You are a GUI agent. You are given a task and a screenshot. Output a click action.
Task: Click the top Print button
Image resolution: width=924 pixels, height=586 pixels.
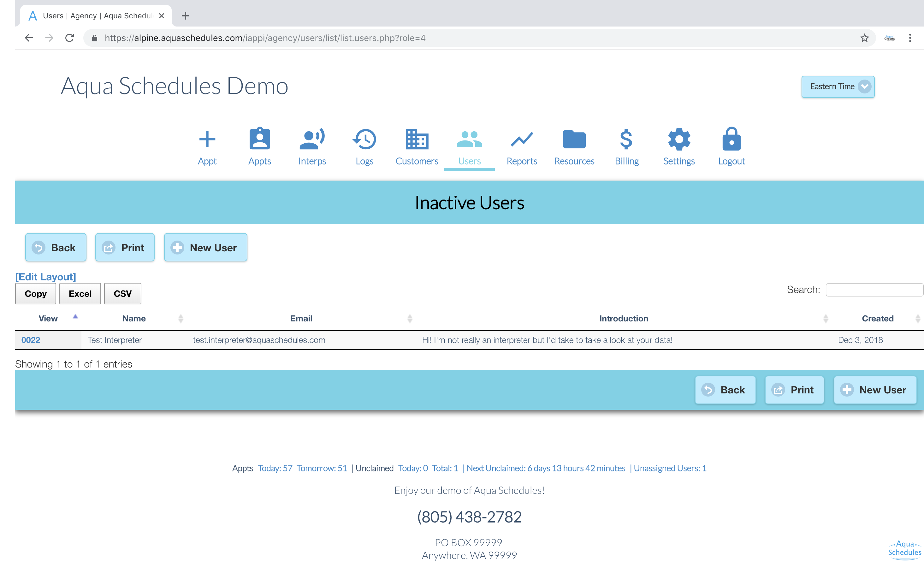125,247
